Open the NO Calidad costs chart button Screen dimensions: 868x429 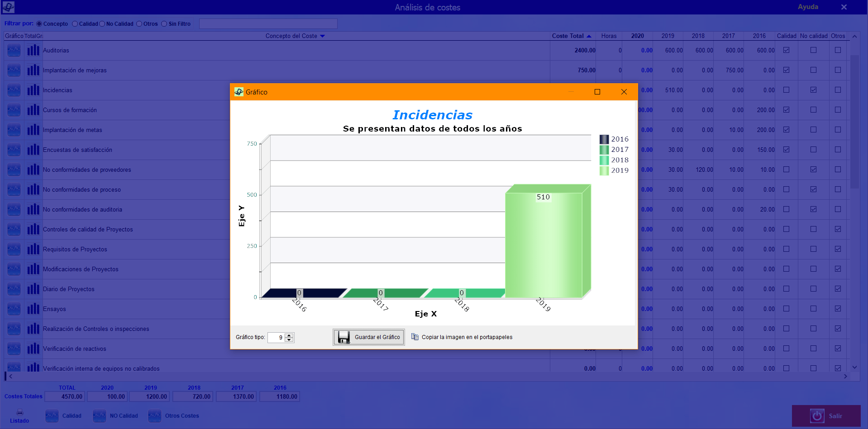tap(100, 416)
